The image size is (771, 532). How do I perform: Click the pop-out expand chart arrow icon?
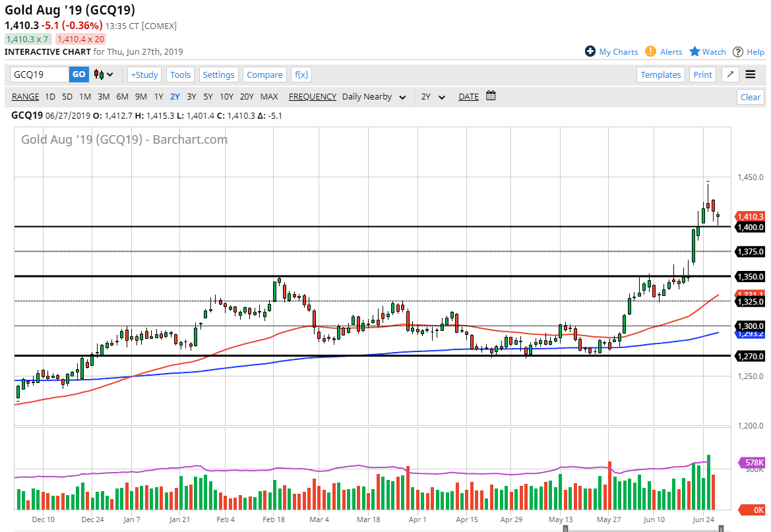pos(730,74)
